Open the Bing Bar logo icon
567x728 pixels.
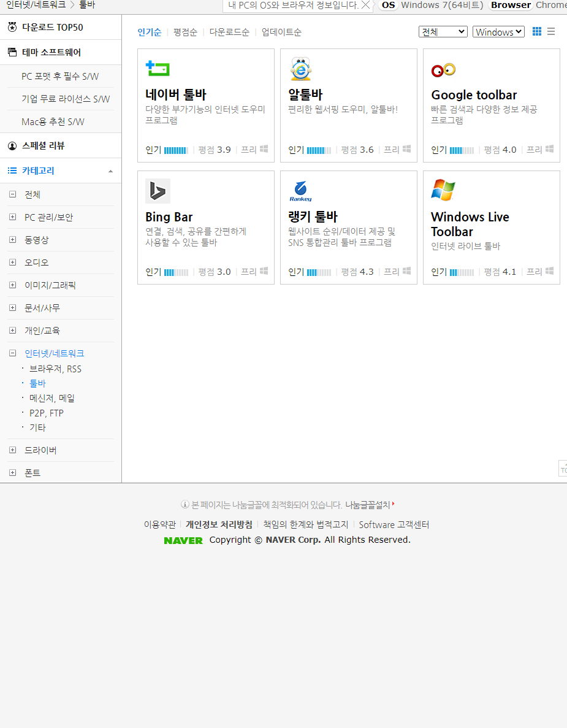158,191
